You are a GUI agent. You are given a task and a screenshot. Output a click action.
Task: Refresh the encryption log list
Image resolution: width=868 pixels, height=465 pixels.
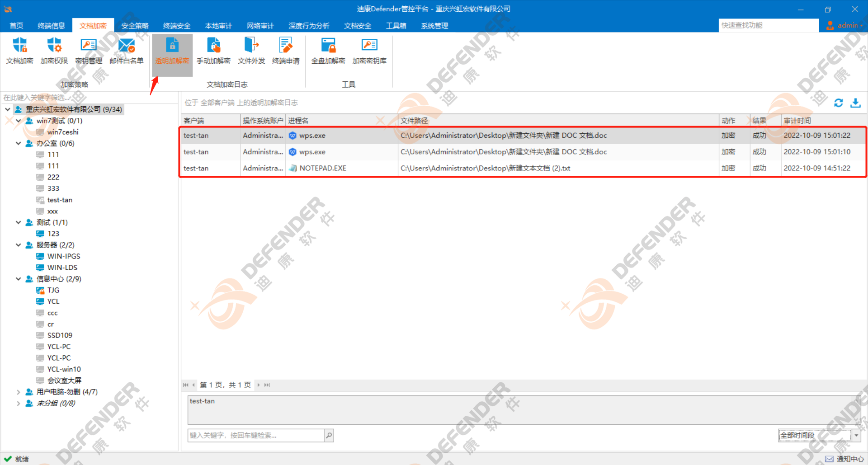click(839, 103)
